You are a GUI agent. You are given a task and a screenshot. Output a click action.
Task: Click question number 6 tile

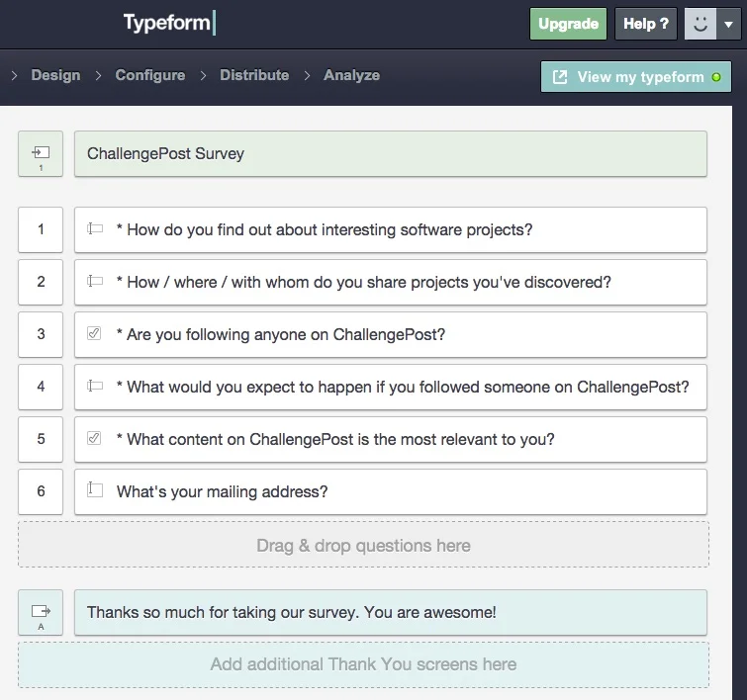coord(41,491)
